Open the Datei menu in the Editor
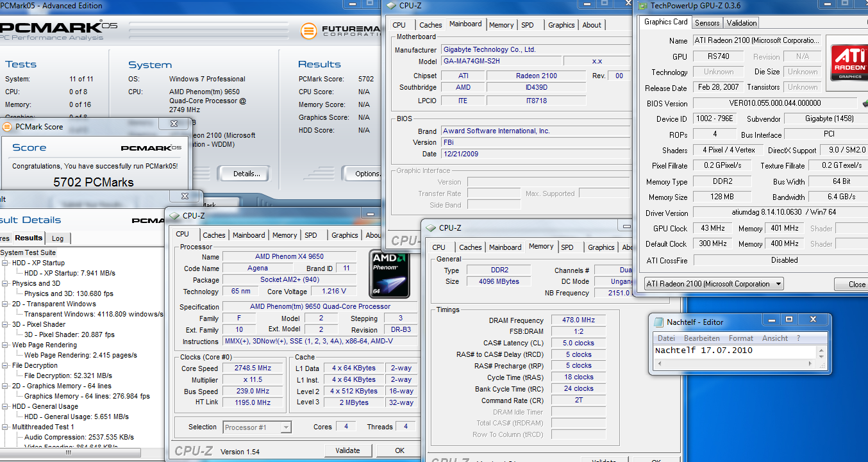Image resolution: width=868 pixels, height=462 pixels. pyautogui.click(x=666, y=338)
